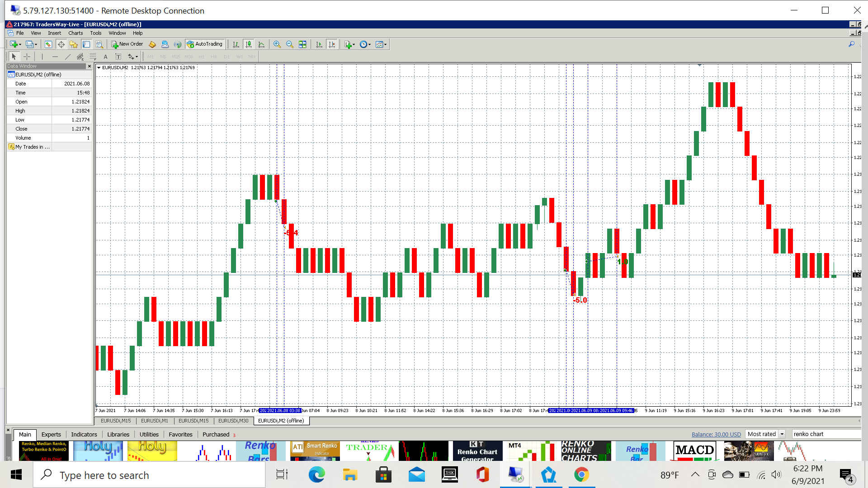Click the Tile Windows icon
Screen dimensions: 868x488
(302, 44)
